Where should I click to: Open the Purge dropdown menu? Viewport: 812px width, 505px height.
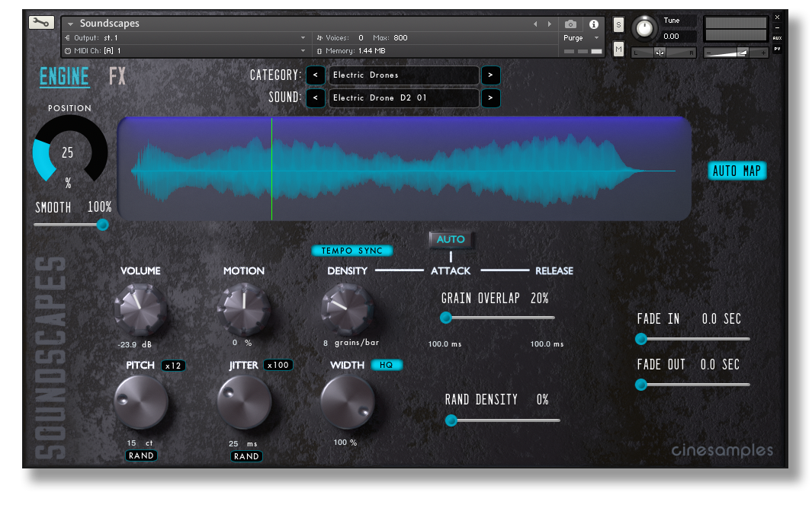click(x=580, y=38)
